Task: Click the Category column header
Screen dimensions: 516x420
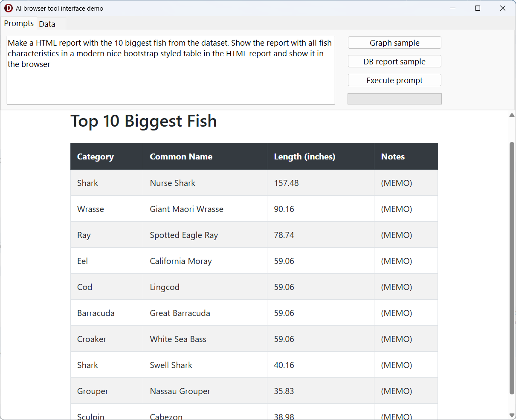Action: pyautogui.click(x=96, y=156)
